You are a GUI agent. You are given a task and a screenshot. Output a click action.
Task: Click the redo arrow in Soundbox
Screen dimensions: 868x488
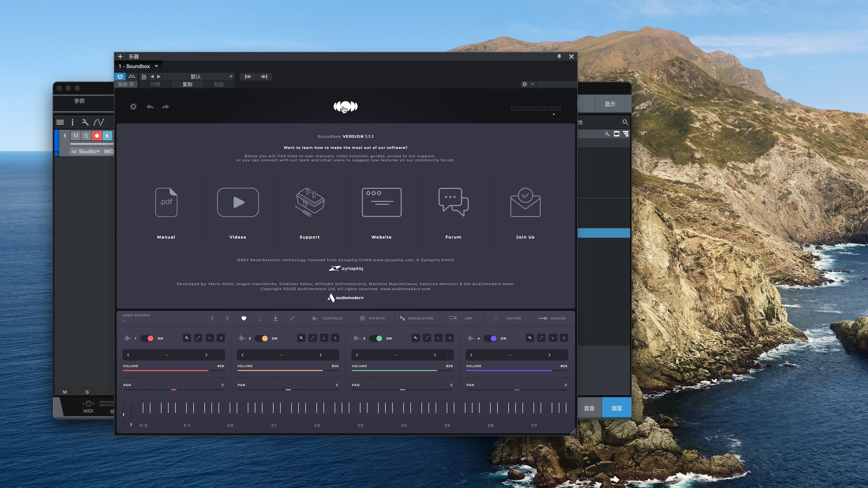[165, 107]
